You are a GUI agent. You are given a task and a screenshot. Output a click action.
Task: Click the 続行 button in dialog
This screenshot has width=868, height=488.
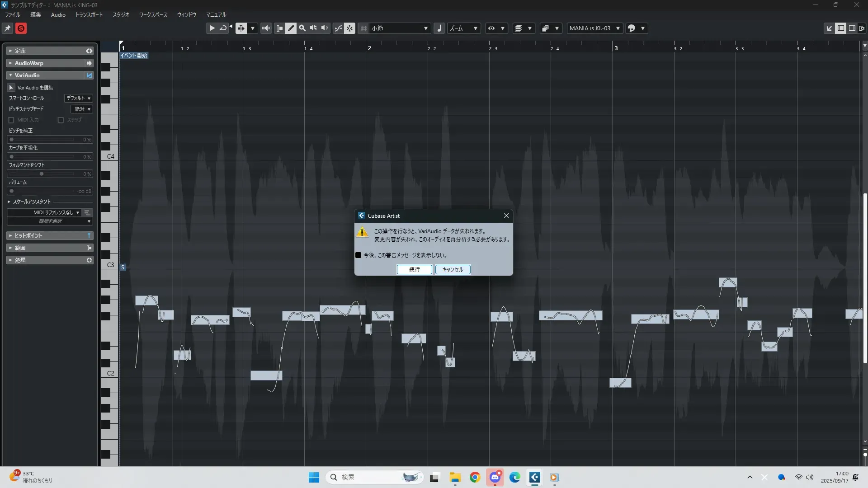click(x=414, y=270)
